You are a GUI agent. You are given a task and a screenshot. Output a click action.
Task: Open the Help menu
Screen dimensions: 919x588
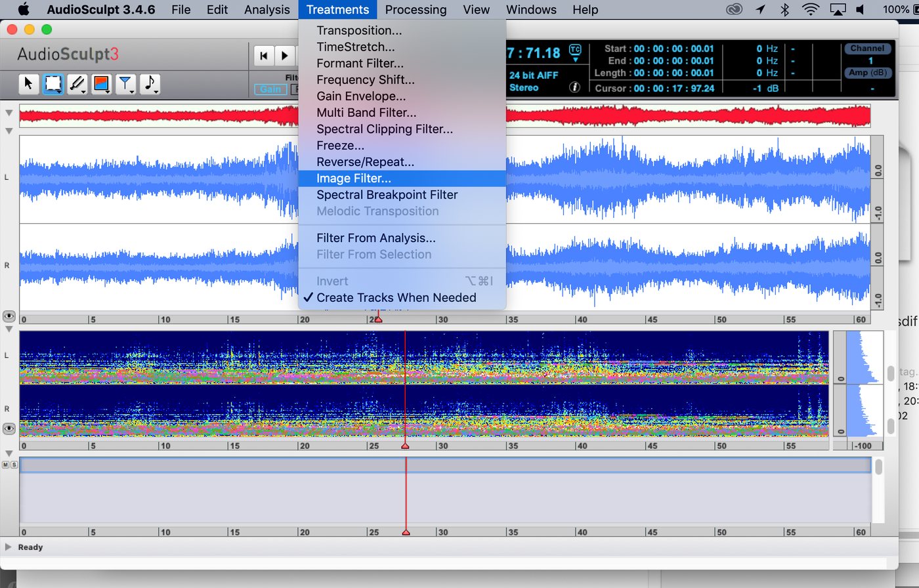[585, 9]
